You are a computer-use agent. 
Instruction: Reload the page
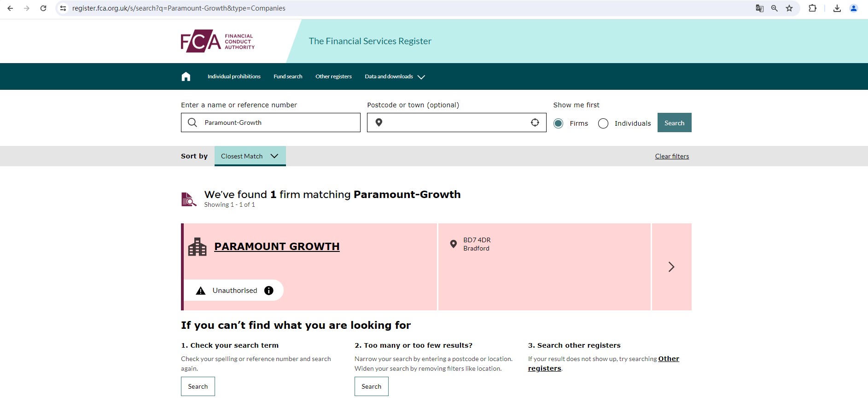(43, 8)
